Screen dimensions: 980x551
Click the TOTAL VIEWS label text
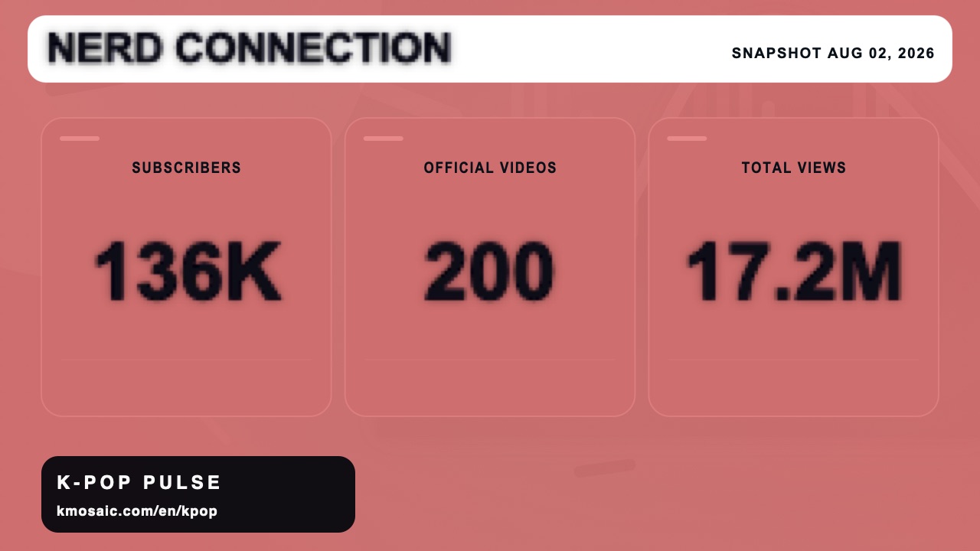coord(793,168)
